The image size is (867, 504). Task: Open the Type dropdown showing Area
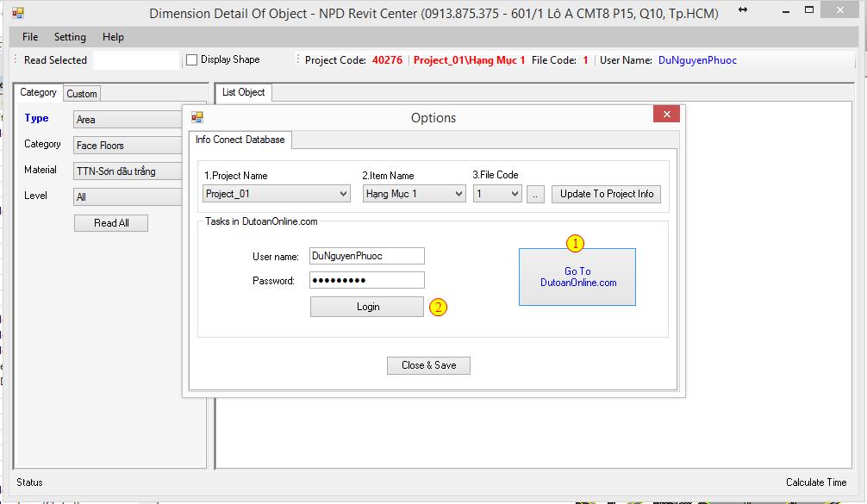[x=128, y=120]
